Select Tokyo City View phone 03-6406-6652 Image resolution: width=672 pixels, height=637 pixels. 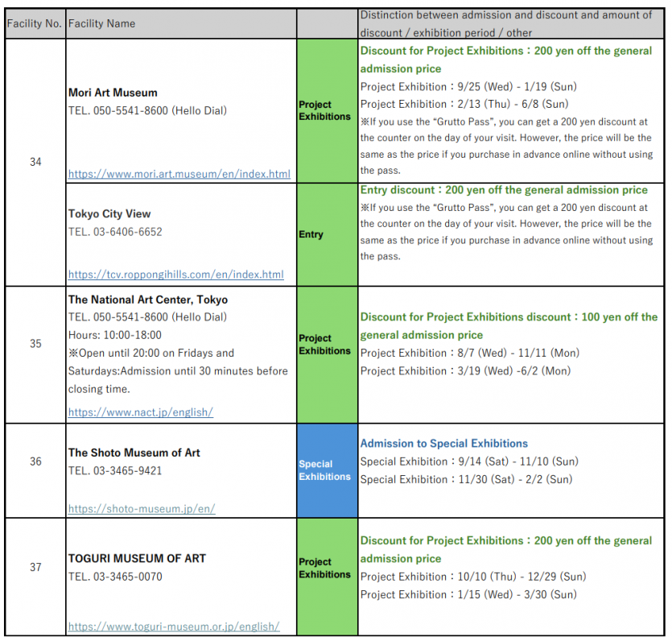tap(115, 232)
